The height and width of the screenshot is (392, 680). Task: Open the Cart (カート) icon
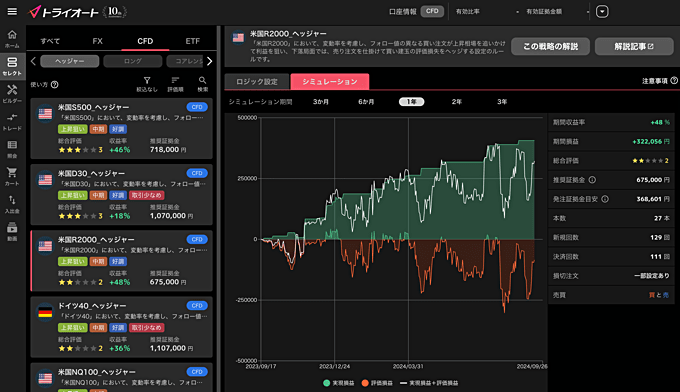[12, 176]
